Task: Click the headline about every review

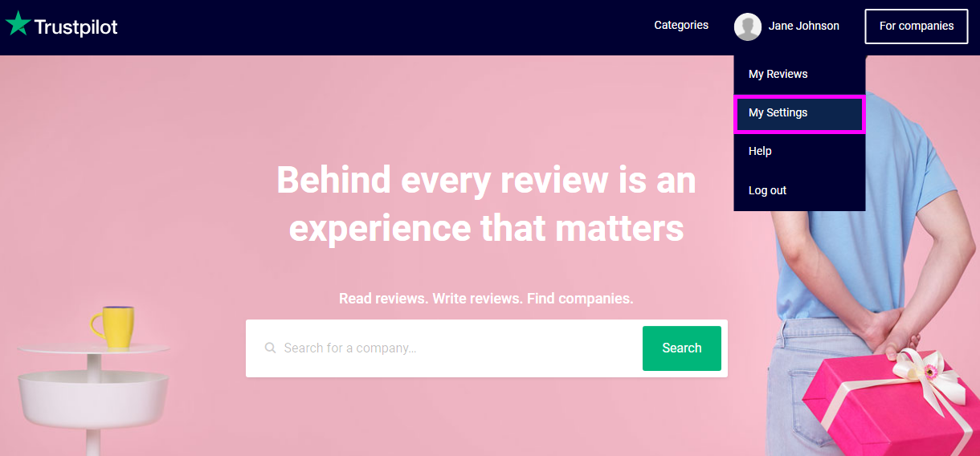Action: click(487, 204)
